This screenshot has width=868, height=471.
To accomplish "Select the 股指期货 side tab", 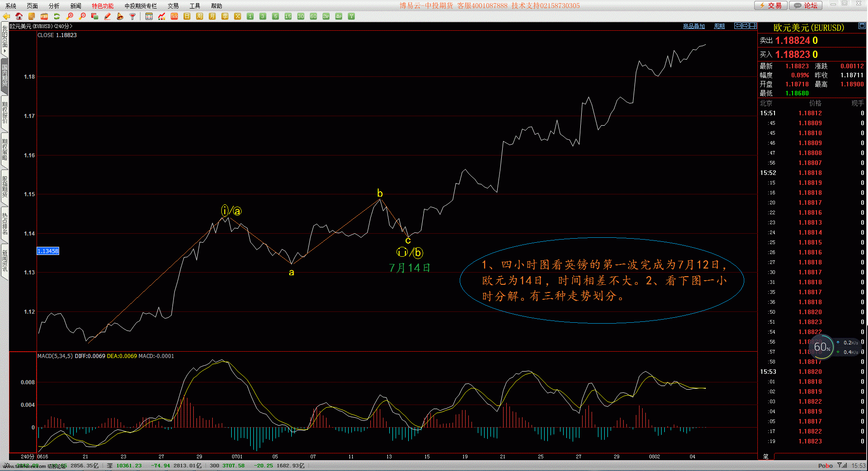I will [5, 187].
